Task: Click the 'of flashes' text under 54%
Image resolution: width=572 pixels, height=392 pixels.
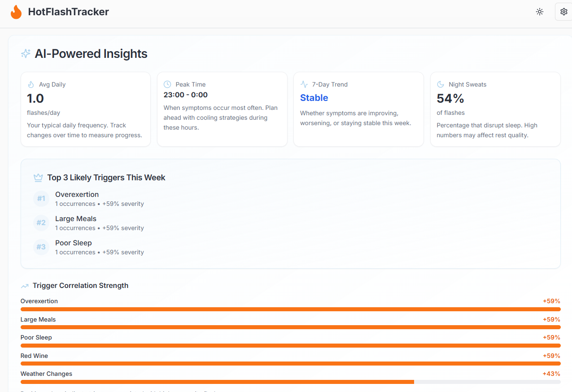Action: coord(450,113)
